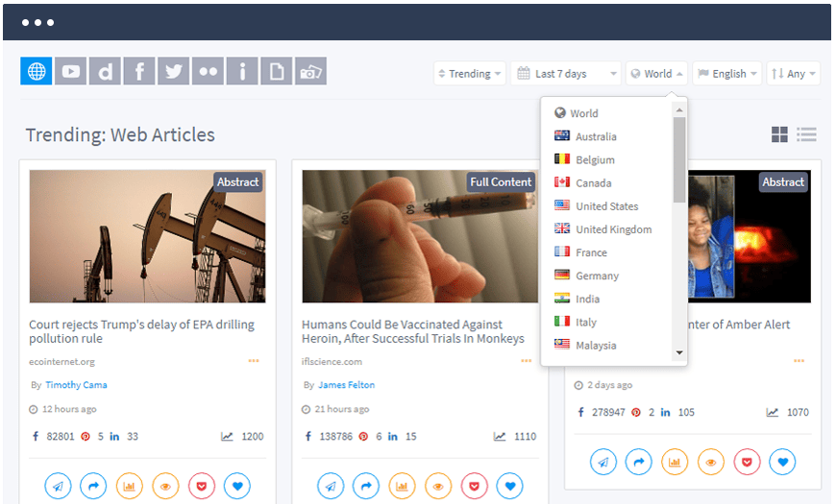836x504 pixels.
Task: Pick the Twitter source icon
Action: (x=173, y=71)
